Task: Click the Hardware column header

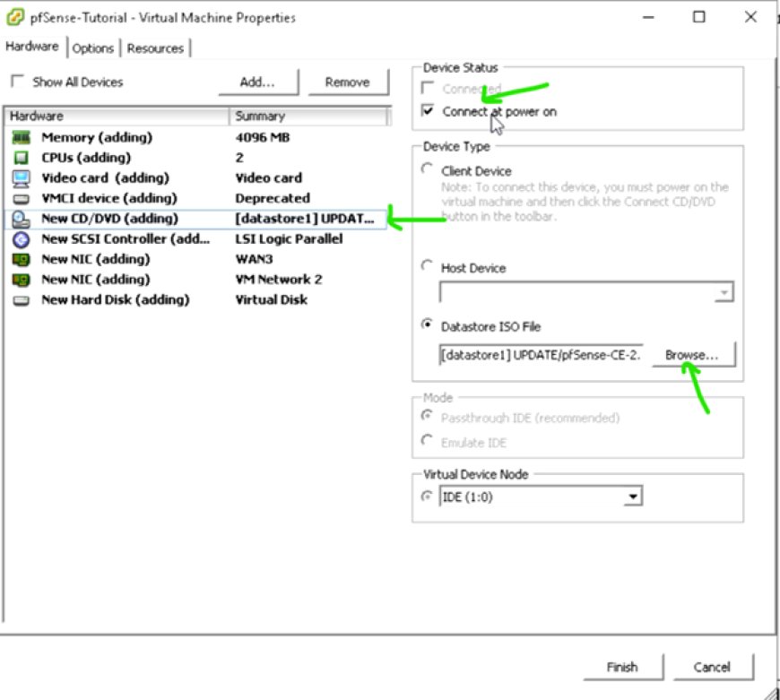Action: (117, 117)
